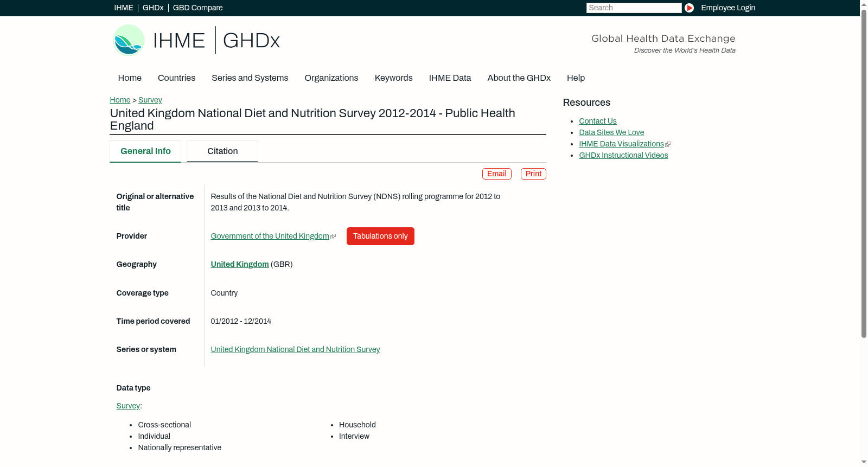Click the Cross-sectional list item

(164, 425)
